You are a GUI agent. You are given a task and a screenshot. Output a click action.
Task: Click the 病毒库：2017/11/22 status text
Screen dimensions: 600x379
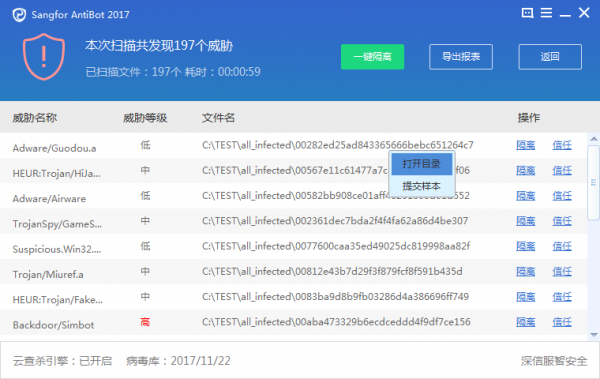point(178,361)
